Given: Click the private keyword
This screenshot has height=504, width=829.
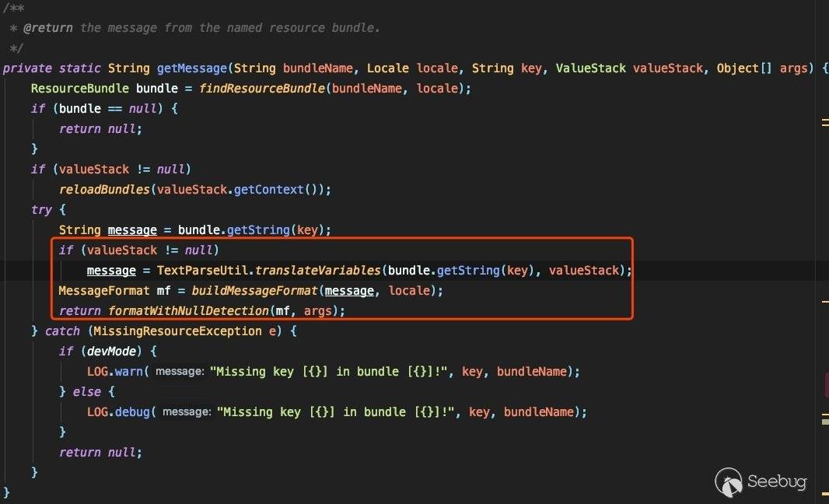Looking at the screenshot, I should 27,68.
